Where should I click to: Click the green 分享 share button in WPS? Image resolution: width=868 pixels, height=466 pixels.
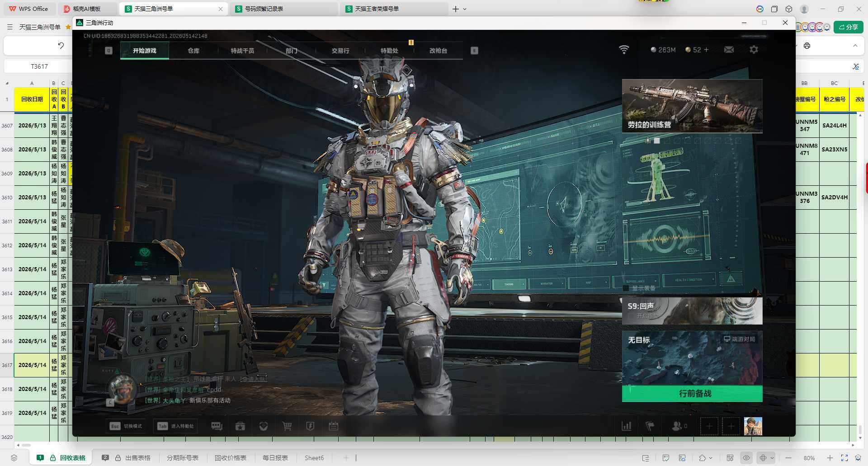(849, 27)
